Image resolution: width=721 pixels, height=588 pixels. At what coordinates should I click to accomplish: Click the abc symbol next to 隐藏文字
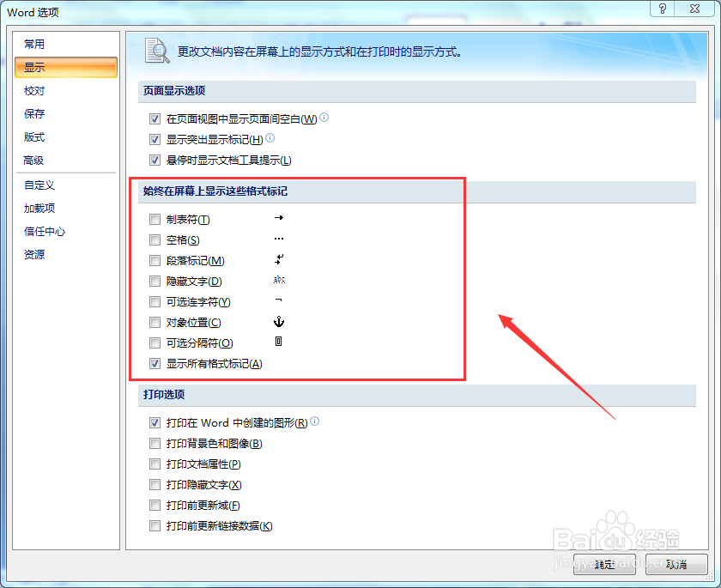pos(279,280)
